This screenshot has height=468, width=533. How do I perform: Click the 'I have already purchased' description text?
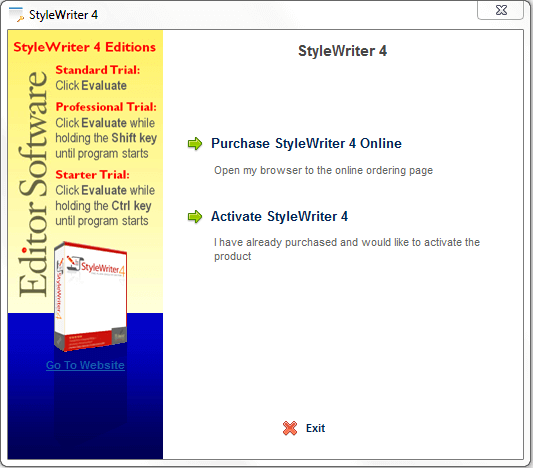[x=347, y=249]
